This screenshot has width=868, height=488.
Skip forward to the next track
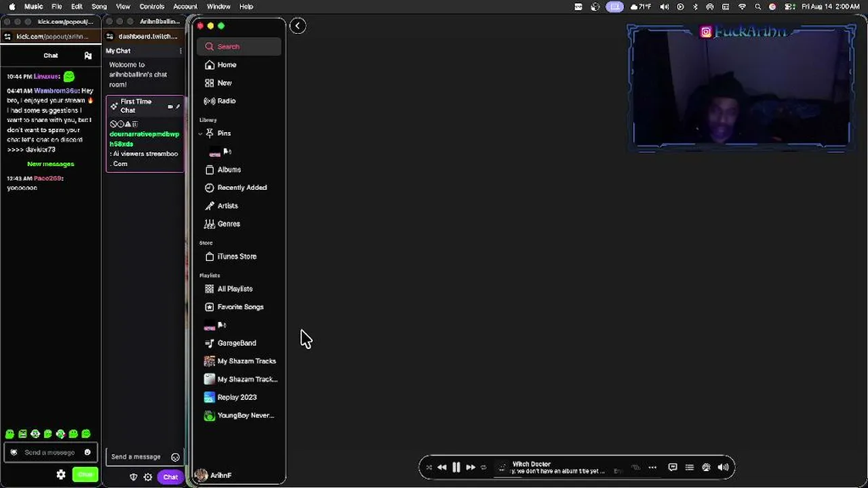click(x=471, y=467)
